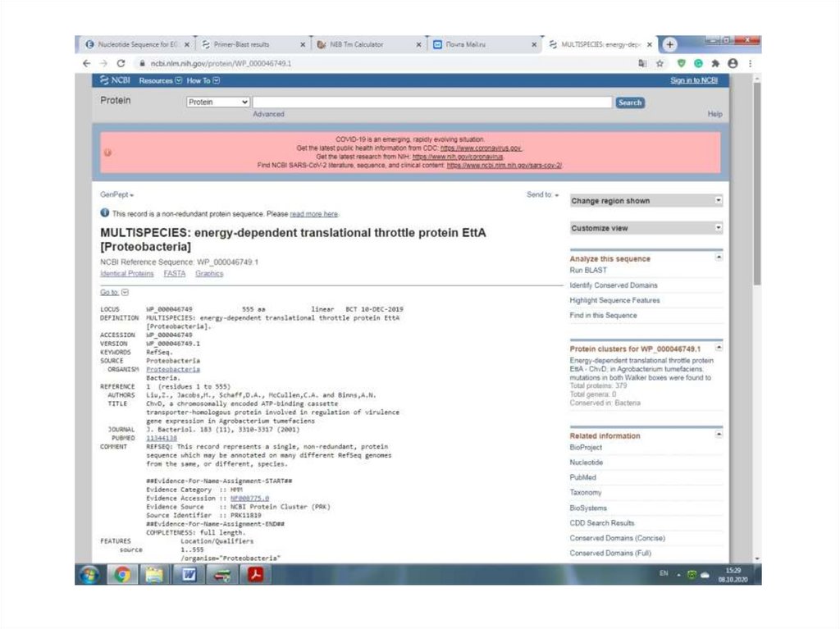Open the Send to dropdown
Viewport: 840px width, 629px height.
[x=543, y=194]
